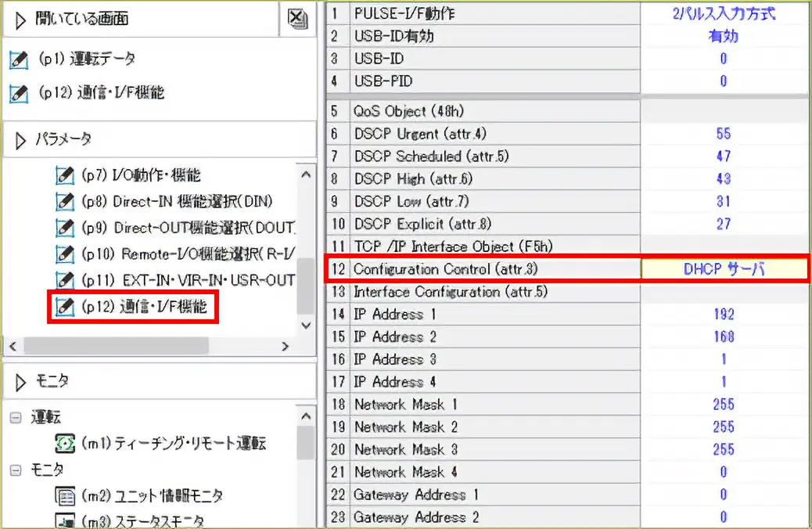
Task: Select the Network Mask 3 value cell
Action: click(x=724, y=449)
